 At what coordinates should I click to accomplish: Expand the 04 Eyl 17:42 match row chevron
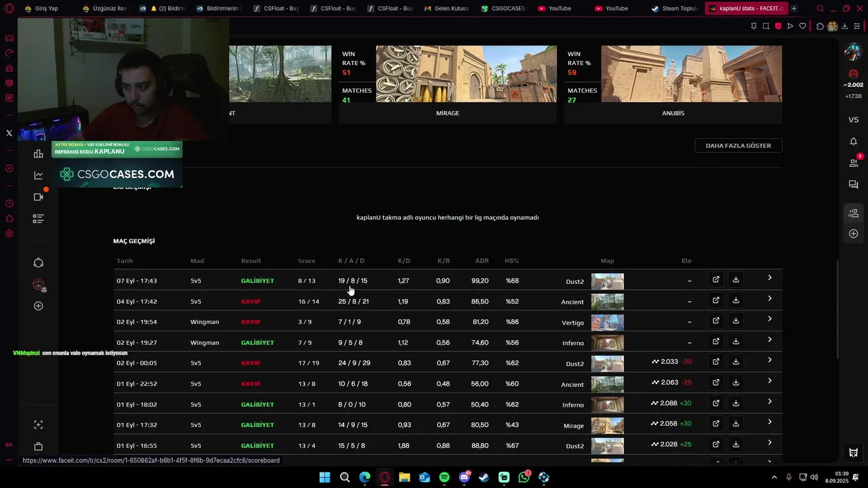click(x=770, y=298)
